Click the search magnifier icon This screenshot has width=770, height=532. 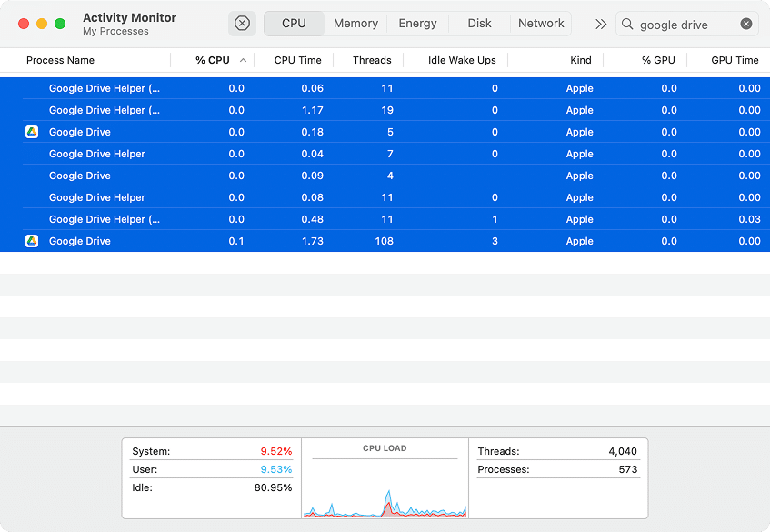coord(627,25)
